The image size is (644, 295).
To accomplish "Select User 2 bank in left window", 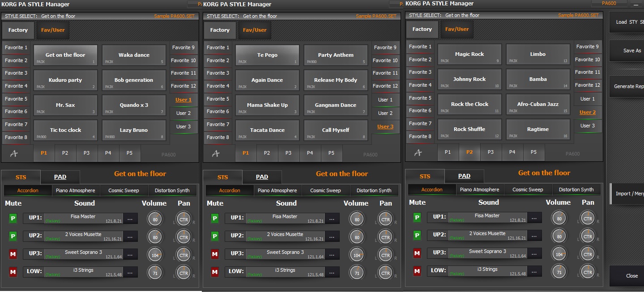I will coord(183,114).
